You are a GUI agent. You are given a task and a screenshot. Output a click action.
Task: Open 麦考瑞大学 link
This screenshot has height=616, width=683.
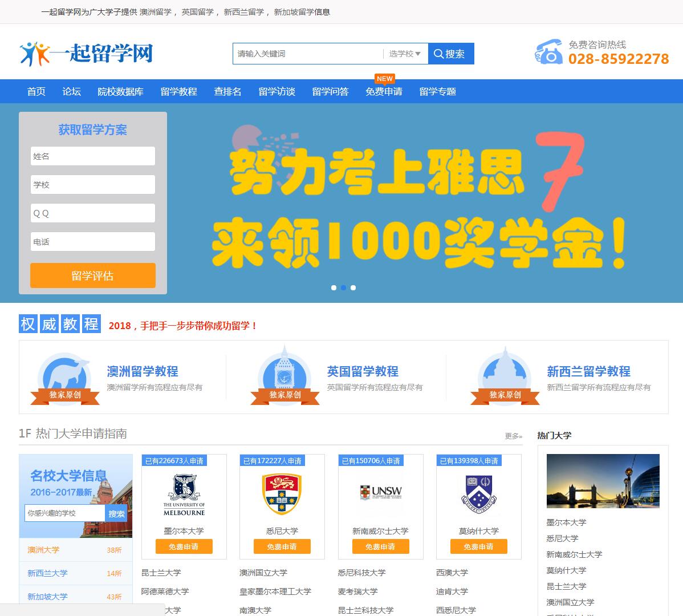[358, 591]
